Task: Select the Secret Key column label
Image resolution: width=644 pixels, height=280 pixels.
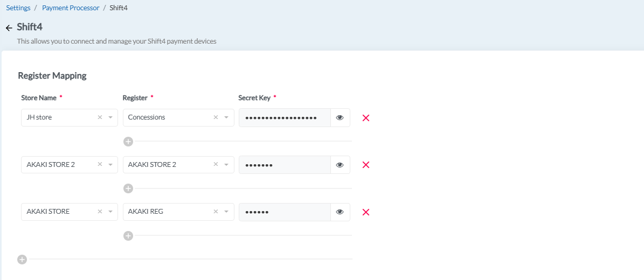Action: point(254,97)
